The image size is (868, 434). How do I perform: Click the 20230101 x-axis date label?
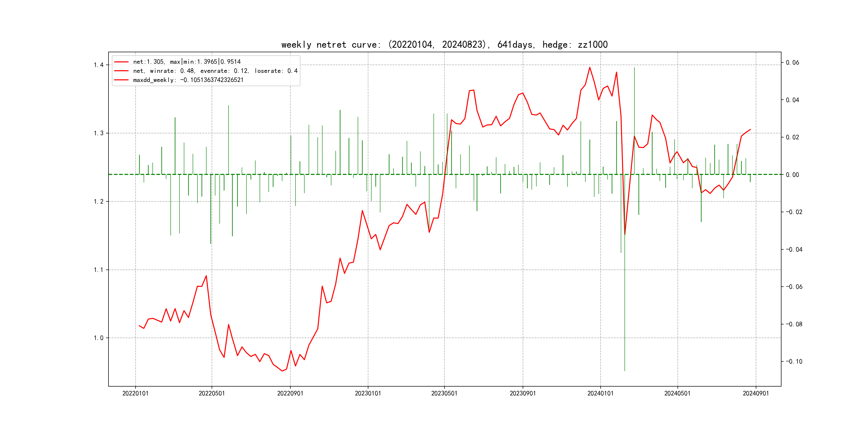click(x=368, y=393)
